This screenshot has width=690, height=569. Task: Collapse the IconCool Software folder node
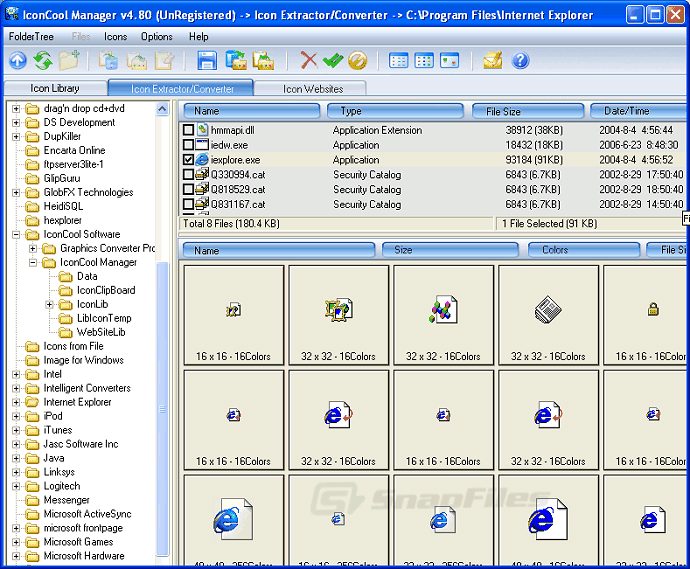(16, 235)
